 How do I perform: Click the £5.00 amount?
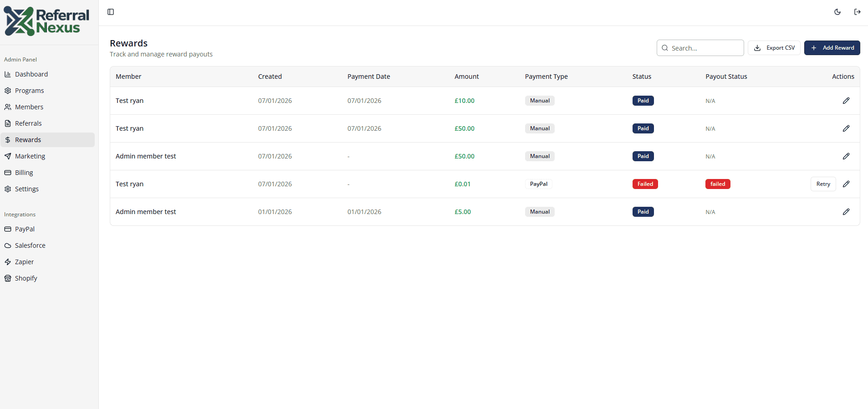tap(463, 212)
